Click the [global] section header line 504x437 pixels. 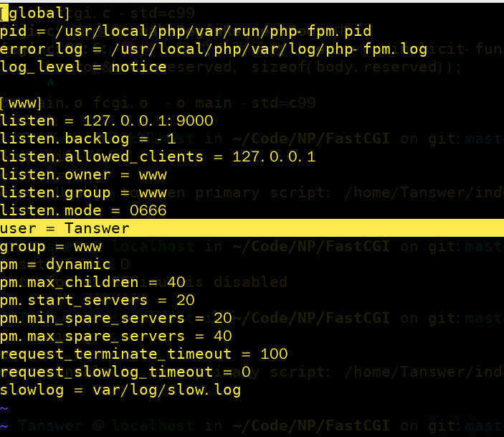click(x=35, y=13)
